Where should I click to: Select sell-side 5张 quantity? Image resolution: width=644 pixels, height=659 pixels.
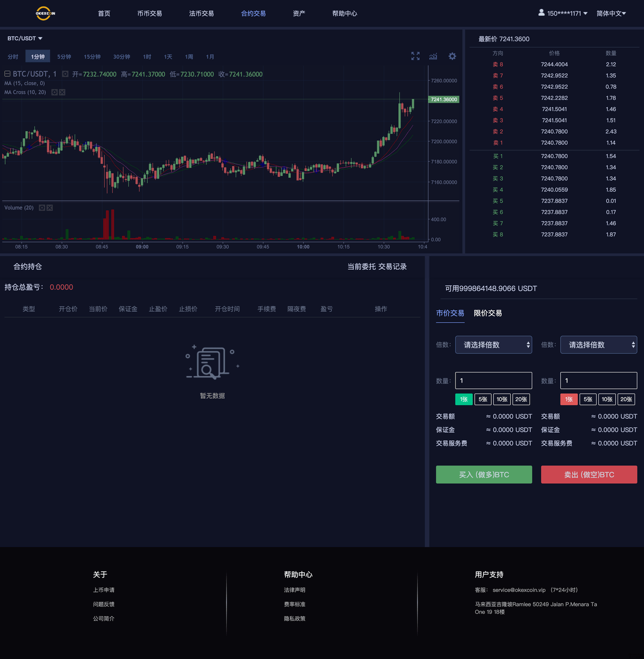click(x=588, y=399)
